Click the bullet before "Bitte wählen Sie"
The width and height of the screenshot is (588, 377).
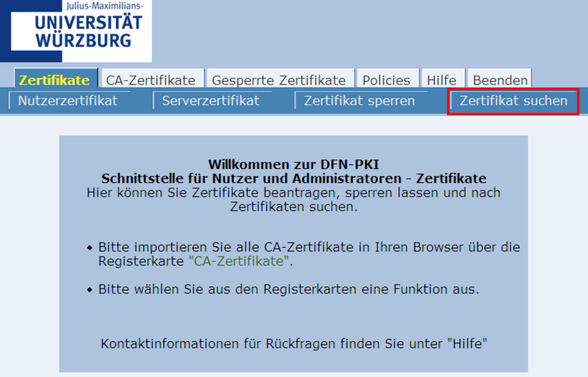[90, 290]
